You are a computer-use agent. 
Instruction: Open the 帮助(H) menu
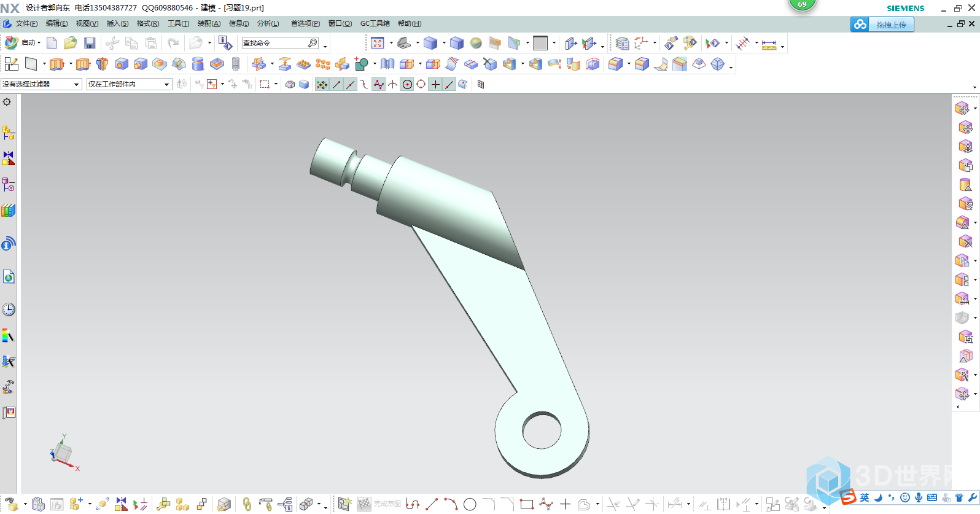[x=410, y=23]
